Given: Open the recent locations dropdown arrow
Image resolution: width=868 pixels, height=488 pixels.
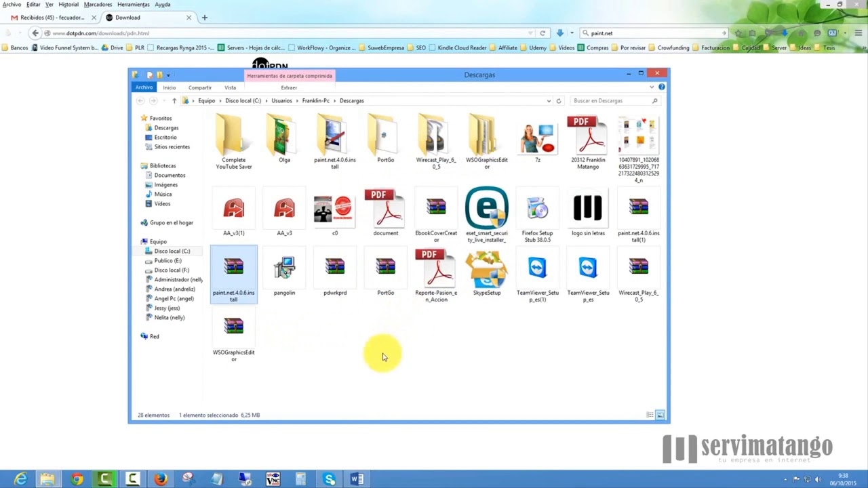Looking at the screenshot, I should [163, 100].
